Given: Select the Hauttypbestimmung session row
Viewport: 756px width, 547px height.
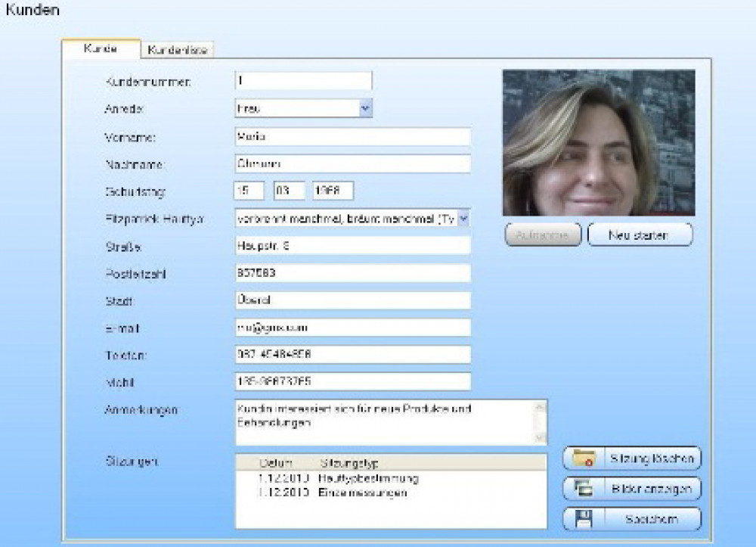Looking at the screenshot, I should tap(368, 478).
